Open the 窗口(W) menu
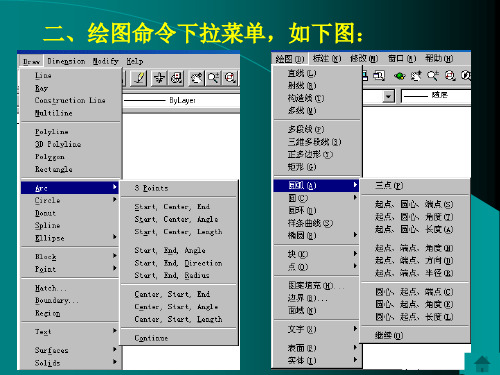This screenshot has width=500, height=375. [402, 59]
